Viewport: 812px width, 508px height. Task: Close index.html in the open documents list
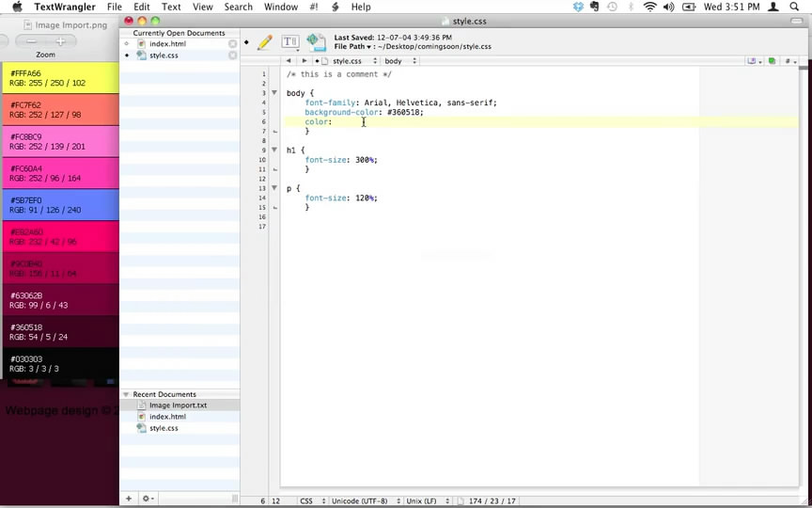pyautogui.click(x=232, y=44)
